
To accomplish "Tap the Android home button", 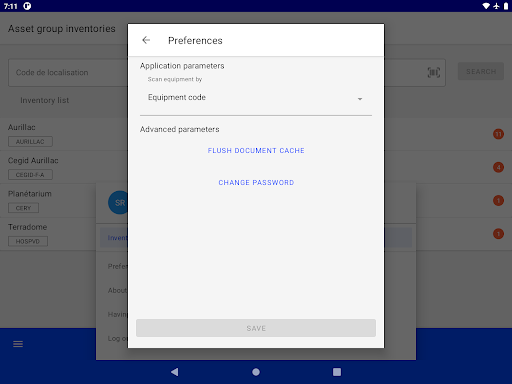I will (256, 372).
